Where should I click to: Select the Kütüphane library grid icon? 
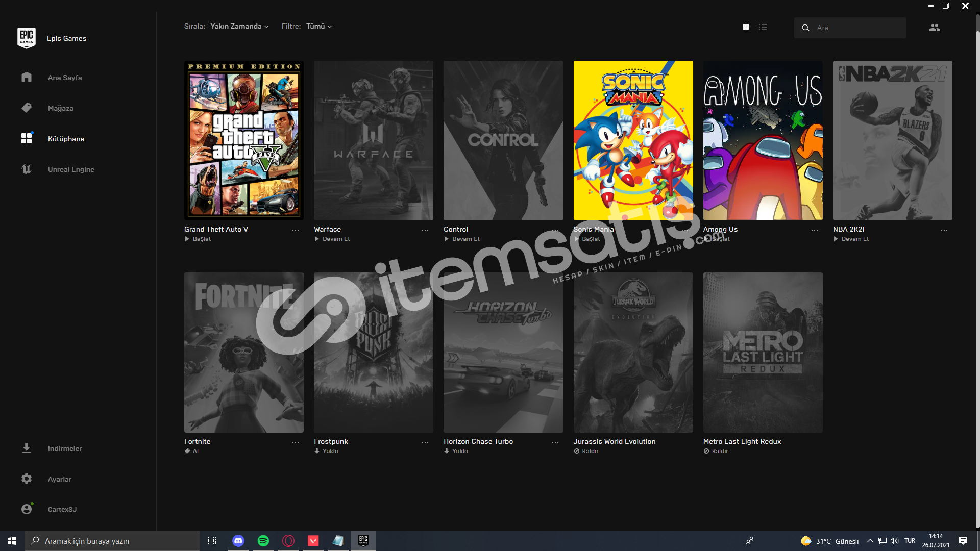pos(27,138)
